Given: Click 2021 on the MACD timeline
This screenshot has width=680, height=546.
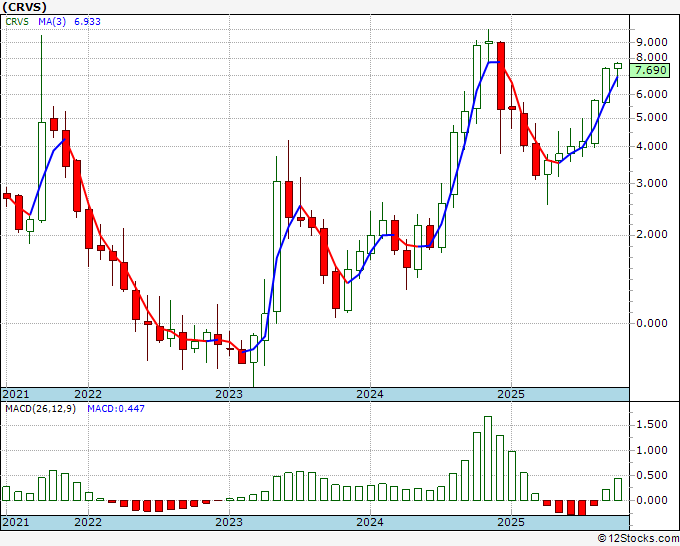Looking at the screenshot, I should (16, 522).
